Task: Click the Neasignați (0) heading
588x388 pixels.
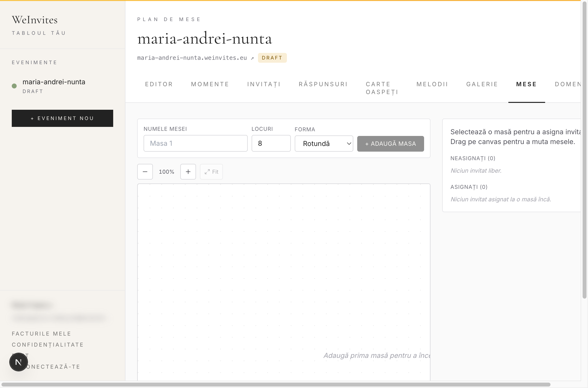Action: pos(473,158)
